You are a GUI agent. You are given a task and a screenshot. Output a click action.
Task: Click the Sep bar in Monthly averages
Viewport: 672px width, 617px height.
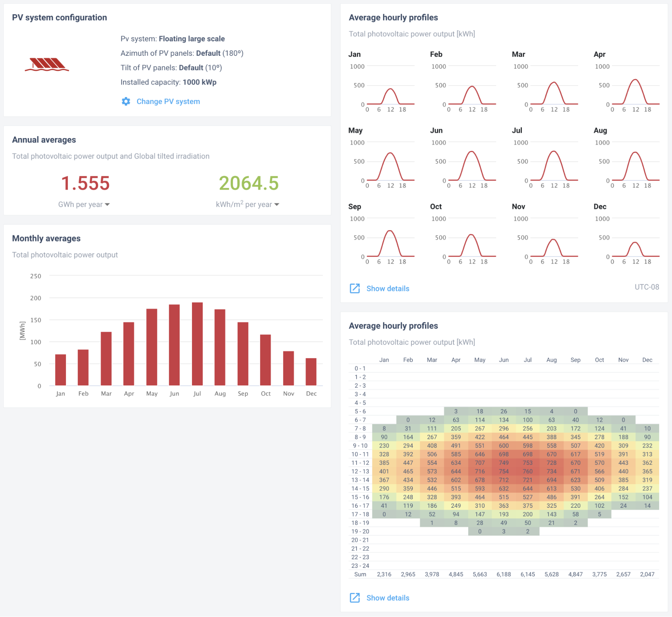[243, 354]
